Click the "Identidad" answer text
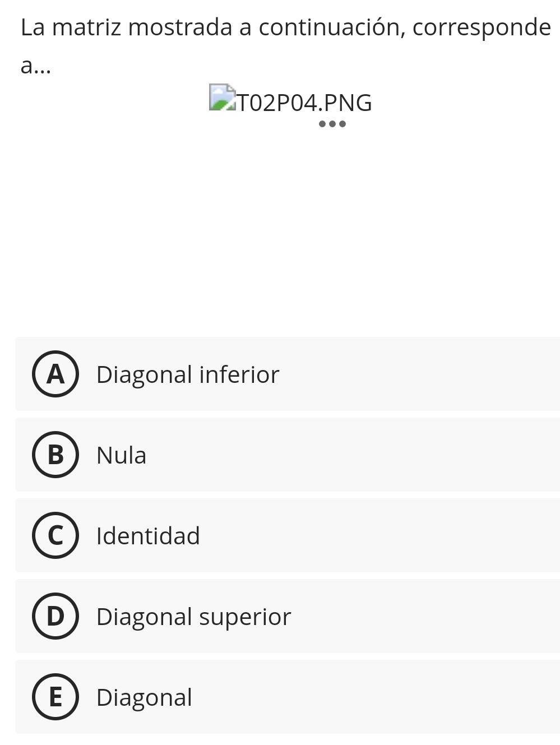The width and height of the screenshot is (560, 745). (148, 536)
